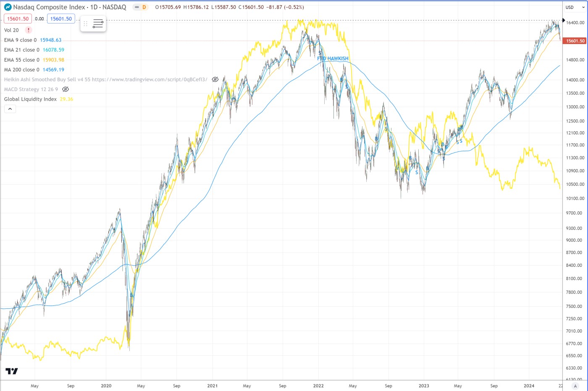Viewport: 588px width, 391px height.
Task: Click the black current-price arrow on the price axis
Action: (x=564, y=20)
